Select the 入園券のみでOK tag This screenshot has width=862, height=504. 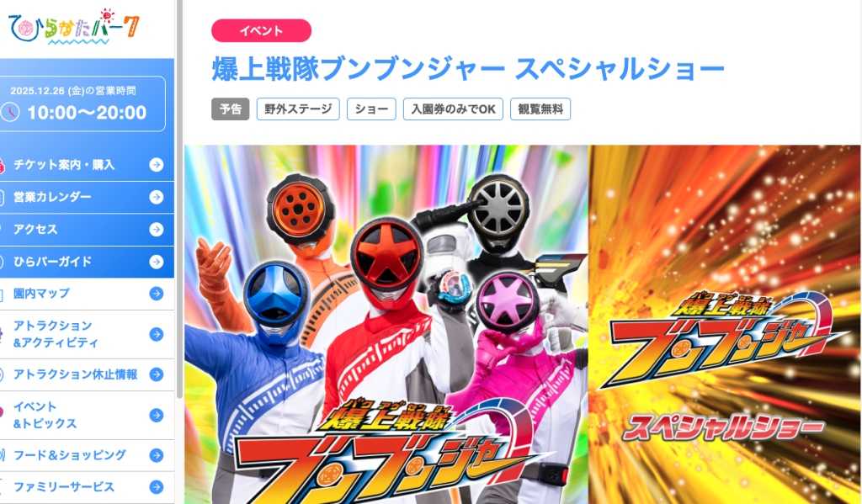pos(453,109)
